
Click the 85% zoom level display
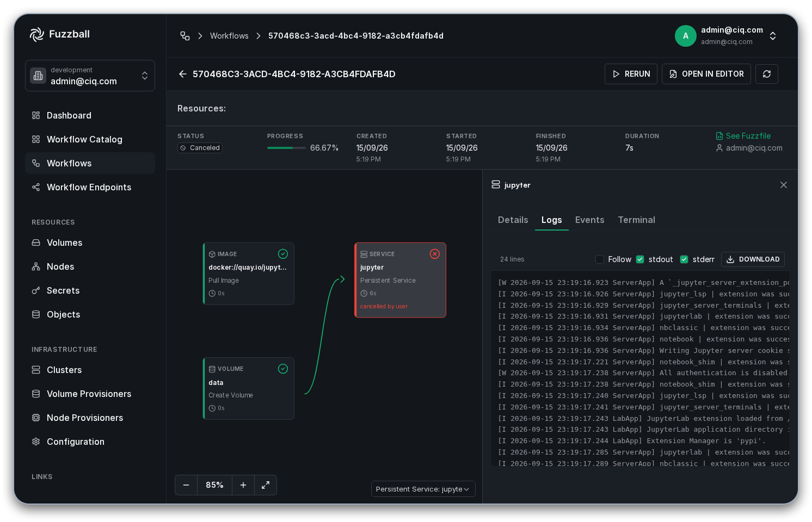[x=214, y=485]
